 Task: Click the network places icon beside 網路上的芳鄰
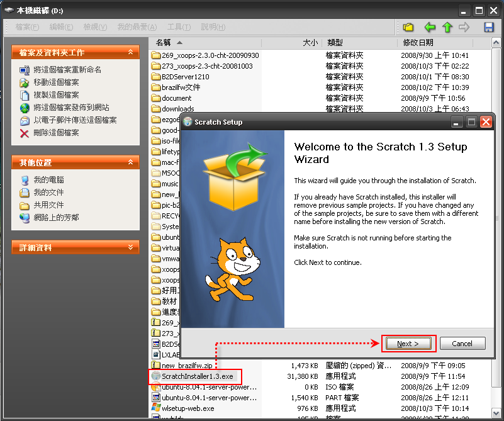(25, 218)
